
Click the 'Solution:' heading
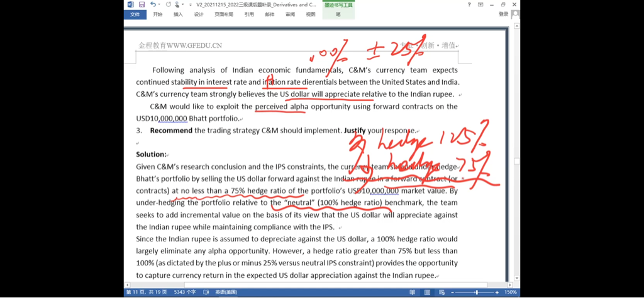click(x=151, y=154)
